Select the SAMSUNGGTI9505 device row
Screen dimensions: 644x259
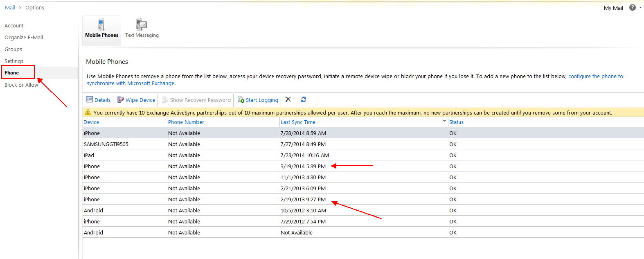(106, 144)
